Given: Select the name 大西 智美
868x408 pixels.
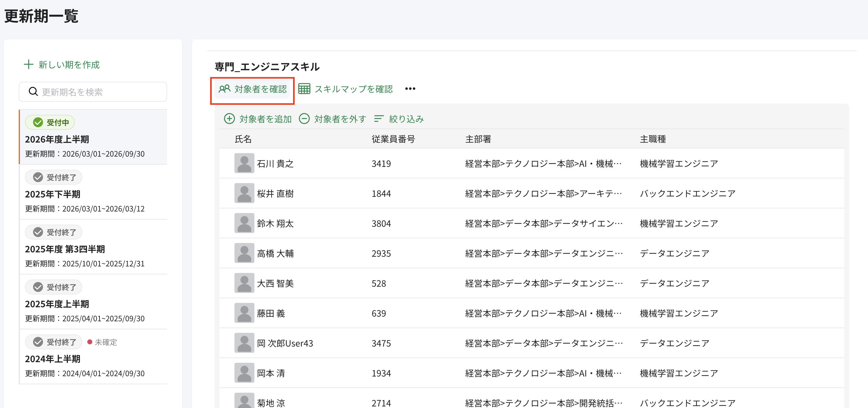Looking at the screenshot, I should point(275,283).
